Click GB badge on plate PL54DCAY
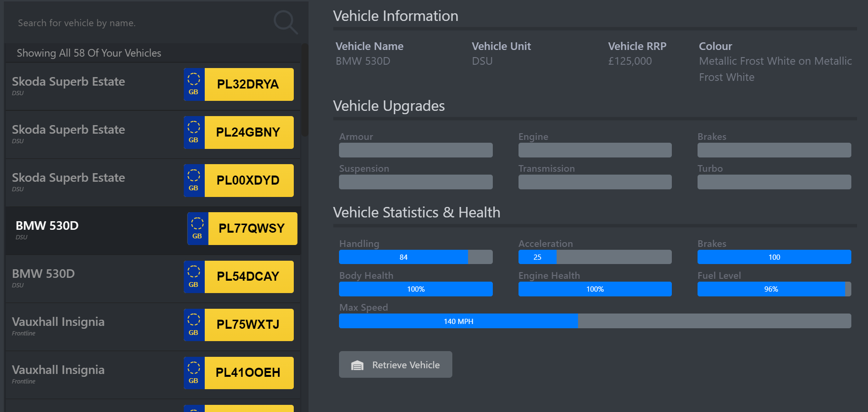Screen dimensions: 868x412 click(x=194, y=277)
